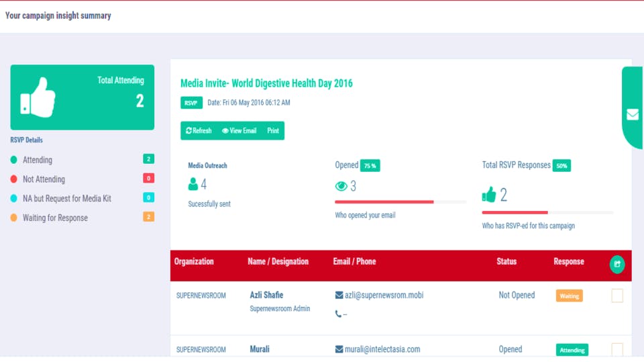This screenshot has height=362, width=644.
Task: Click the Organization column header
Action: [194, 262]
